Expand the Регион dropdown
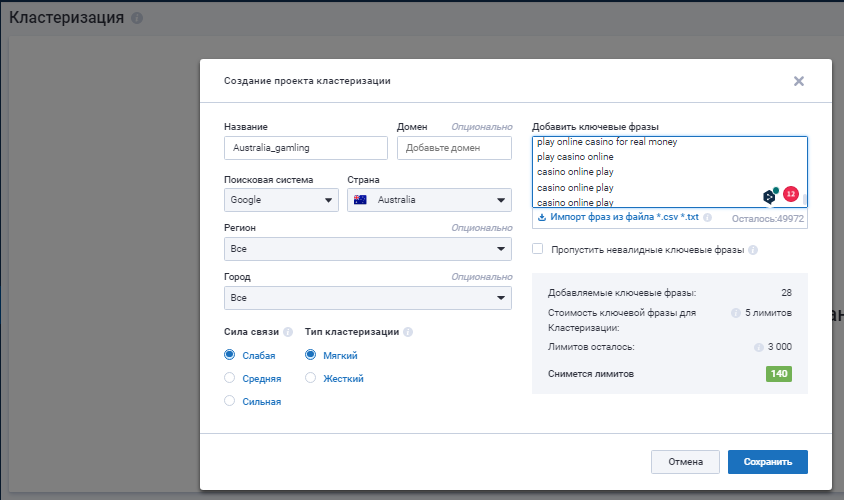This screenshot has height=500, width=844. tap(368, 249)
